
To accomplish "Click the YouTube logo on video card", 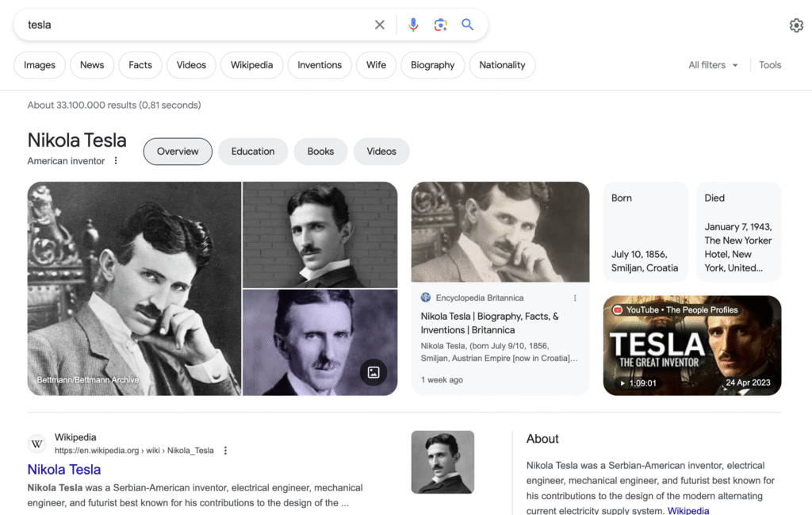I will coord(617,309).
